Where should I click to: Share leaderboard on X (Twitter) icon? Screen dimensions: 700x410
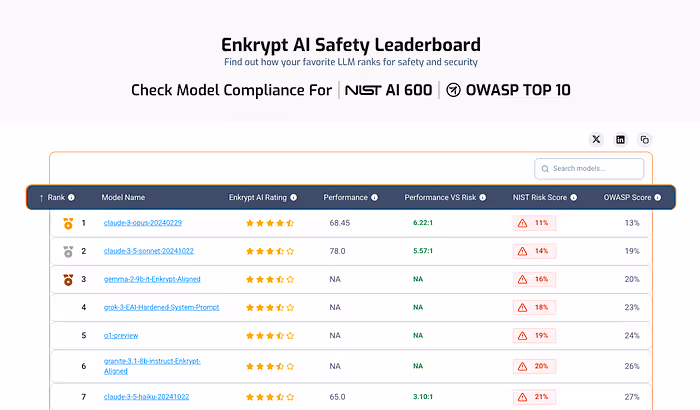596,139
